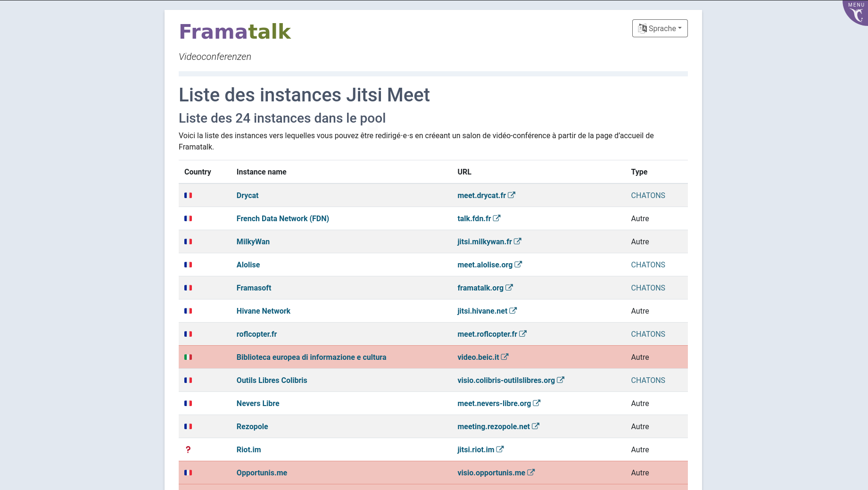868x490 pixels.
Task: Visit the jitsi.hivane.net URL
Action: pos(482,311)
